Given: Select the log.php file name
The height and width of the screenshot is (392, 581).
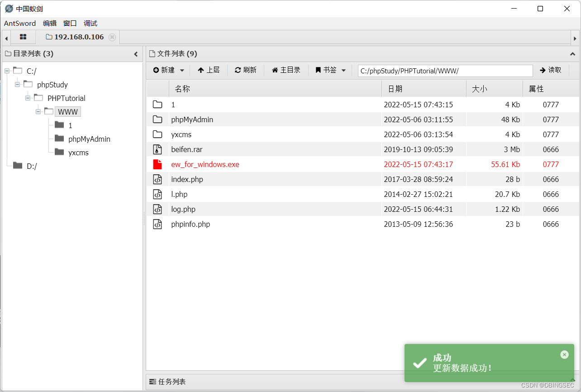Looking at the screenshot, I should [183, 209].
